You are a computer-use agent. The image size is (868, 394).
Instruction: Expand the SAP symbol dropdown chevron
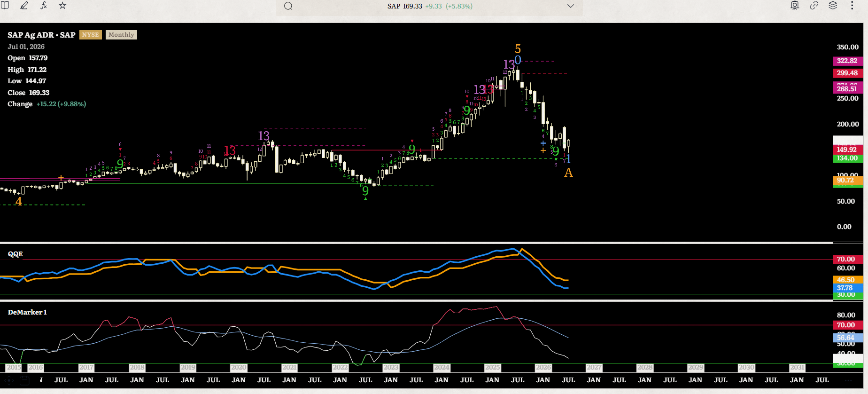(x=571, y=6)
